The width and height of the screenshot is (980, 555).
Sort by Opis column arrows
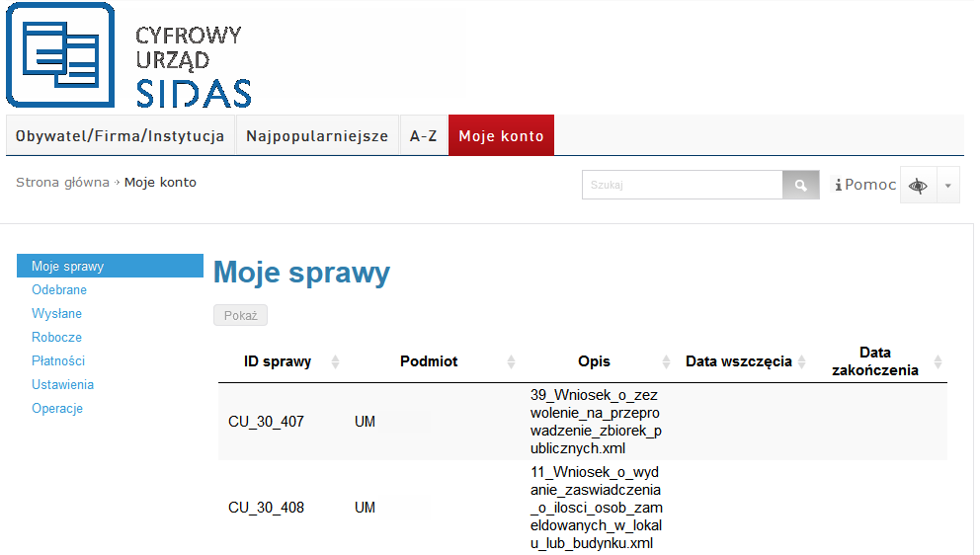pyautogui.click(x=664, y=361)
